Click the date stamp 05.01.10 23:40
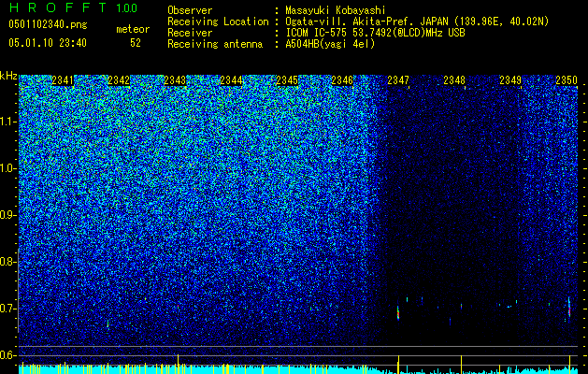Viewport: 588px width, 374px height. pyautogui.click(x=48, y=43)
